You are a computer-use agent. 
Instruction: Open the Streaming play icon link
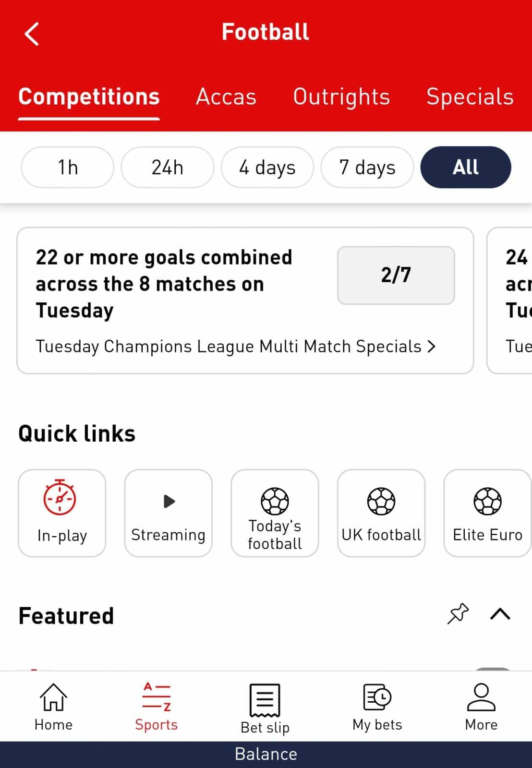(x=169, y=513)
